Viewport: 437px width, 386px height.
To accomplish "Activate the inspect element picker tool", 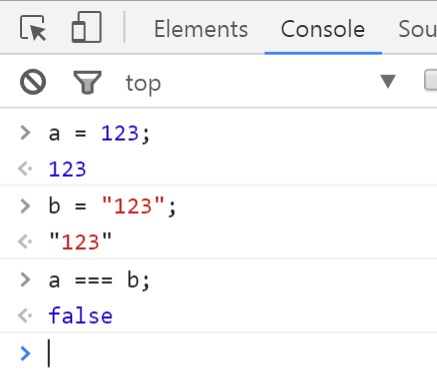I will click(33, 28).
